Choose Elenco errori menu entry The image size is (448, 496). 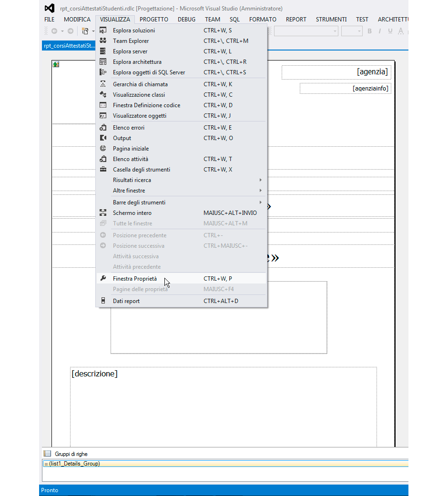pos(181,128)
